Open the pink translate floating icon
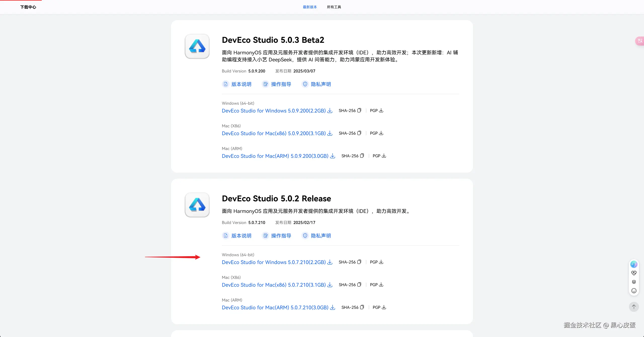 click(640, 41)
